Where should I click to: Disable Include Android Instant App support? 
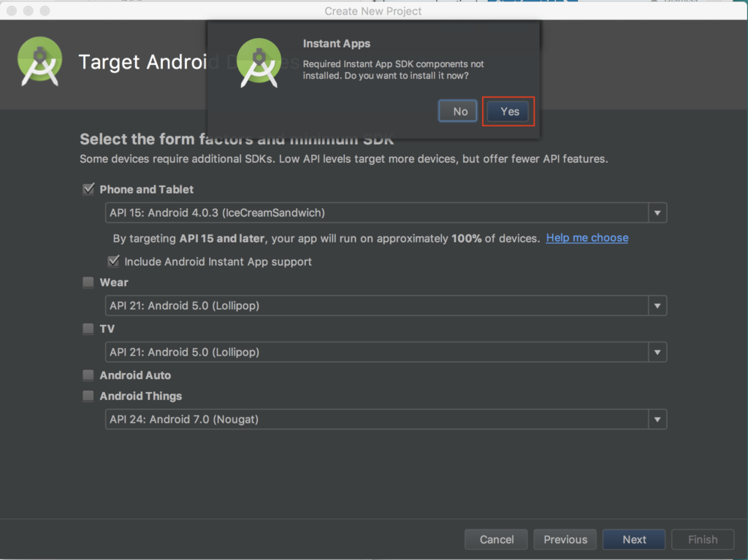(113, 261)
